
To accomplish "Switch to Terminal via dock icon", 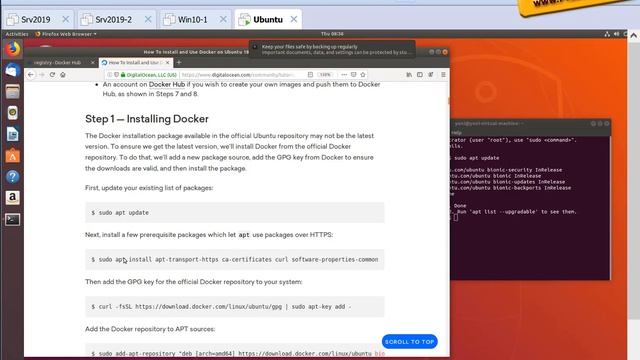I will pyautogui.click(x=13, y=220).
